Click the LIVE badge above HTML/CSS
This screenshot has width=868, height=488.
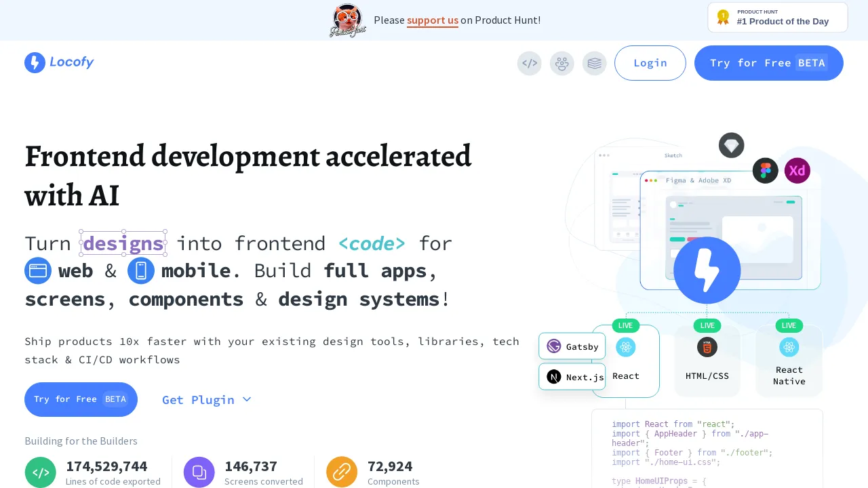(707, 325)
